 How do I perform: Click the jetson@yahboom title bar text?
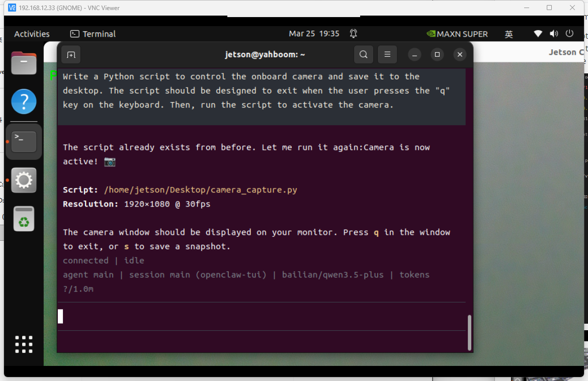pyautogui.click(x=265, y=55)
